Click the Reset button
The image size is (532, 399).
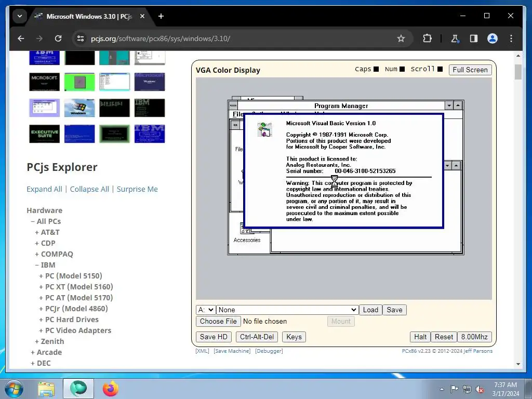coord(444,337)
